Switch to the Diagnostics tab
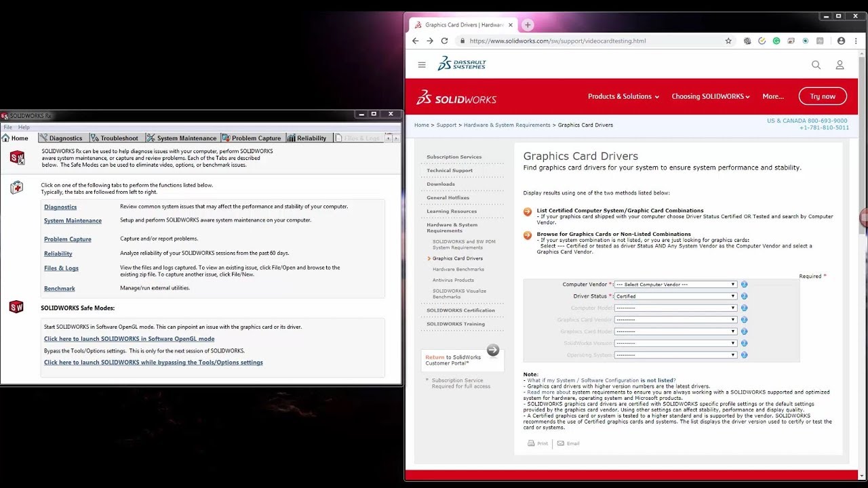 tap(61, 138)
